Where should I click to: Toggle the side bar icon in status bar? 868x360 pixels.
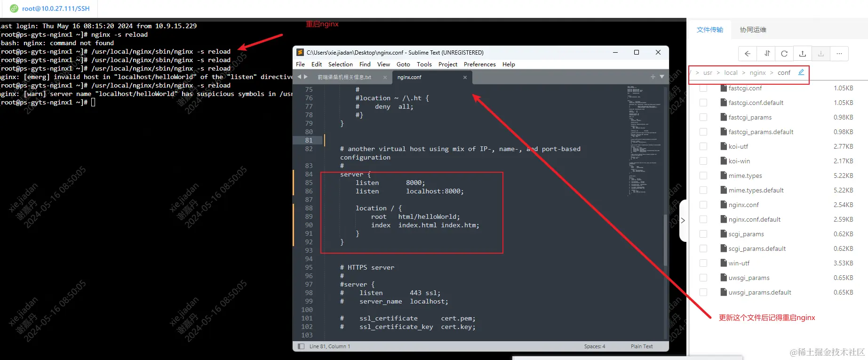click(301, 346)
